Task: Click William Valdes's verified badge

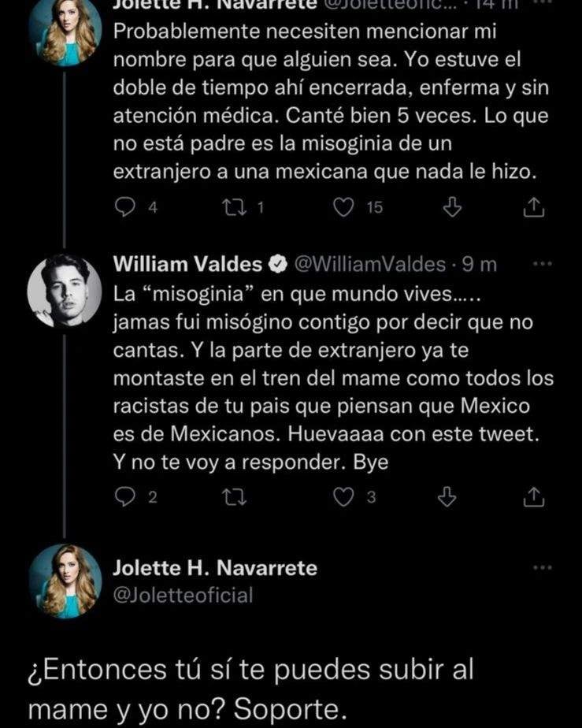Action: pos(278,266)
